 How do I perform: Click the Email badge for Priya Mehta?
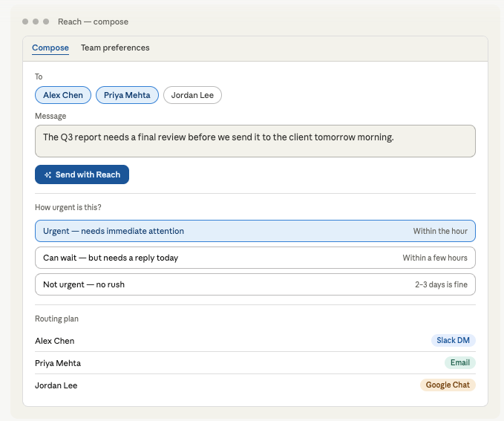point(460,362)
